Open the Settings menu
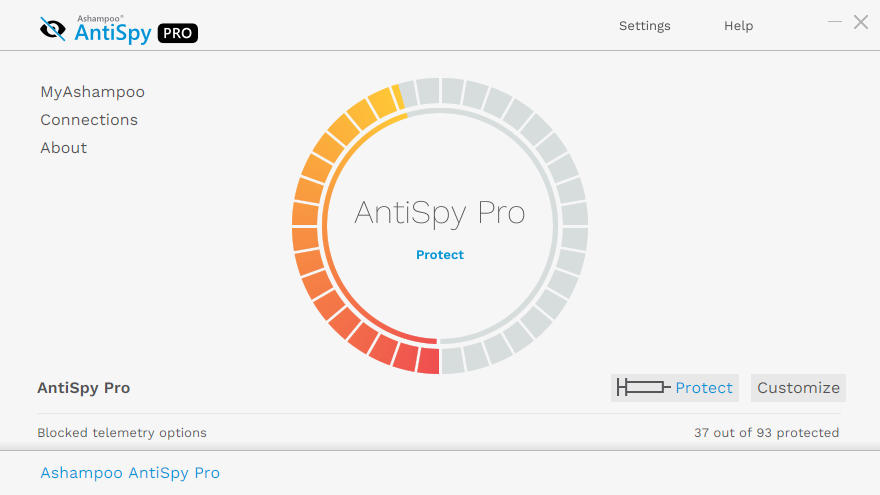This screenshot has height=495, width=880. pyautogui.click(x=644, y=26)
